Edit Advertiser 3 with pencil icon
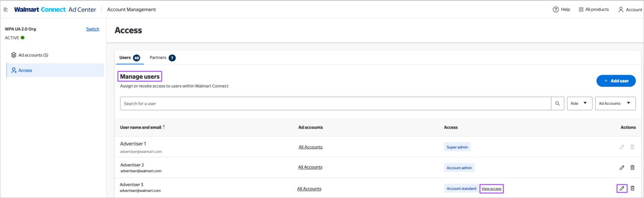The height and width of the screenshot is (198, 644). click(622, 188)
